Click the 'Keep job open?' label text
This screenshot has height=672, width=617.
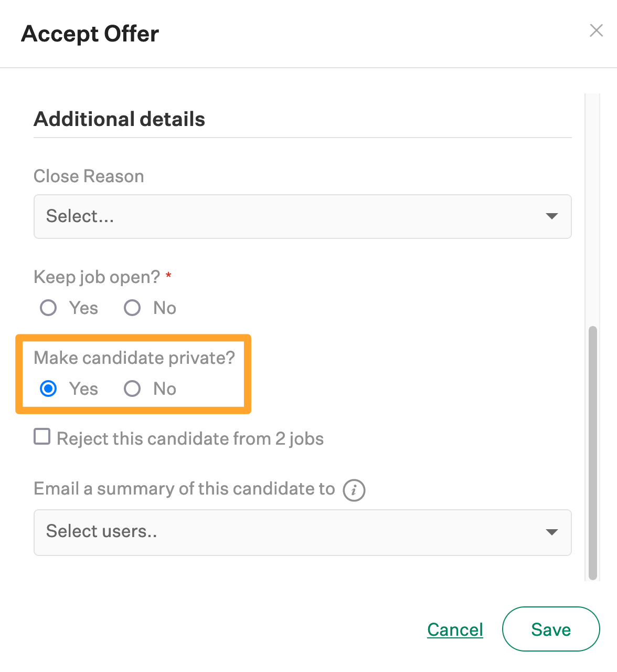pos(97,277)
